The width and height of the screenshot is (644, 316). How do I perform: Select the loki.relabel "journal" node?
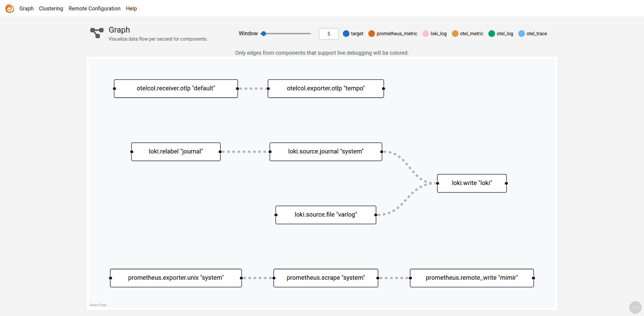(175, 151)
